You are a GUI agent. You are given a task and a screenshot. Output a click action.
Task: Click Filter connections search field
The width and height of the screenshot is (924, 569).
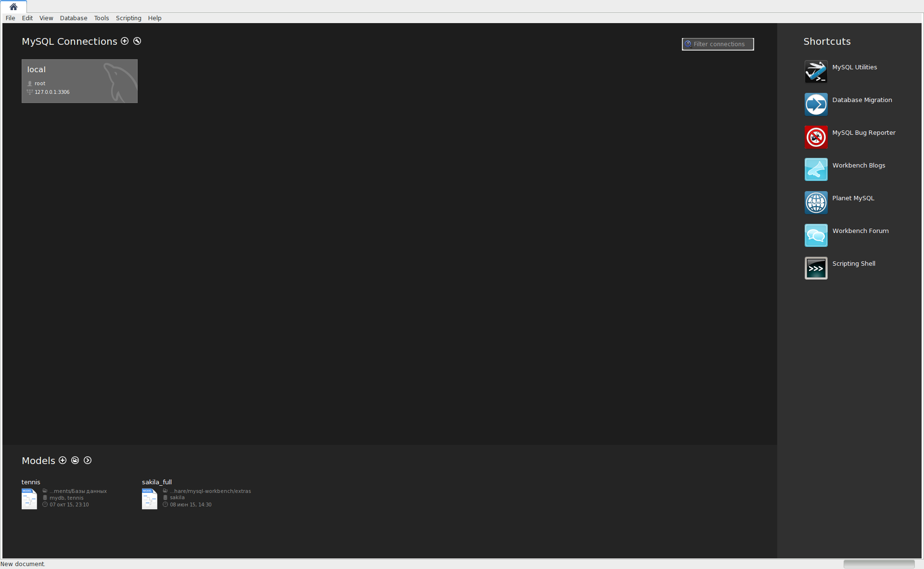(718, 44)
